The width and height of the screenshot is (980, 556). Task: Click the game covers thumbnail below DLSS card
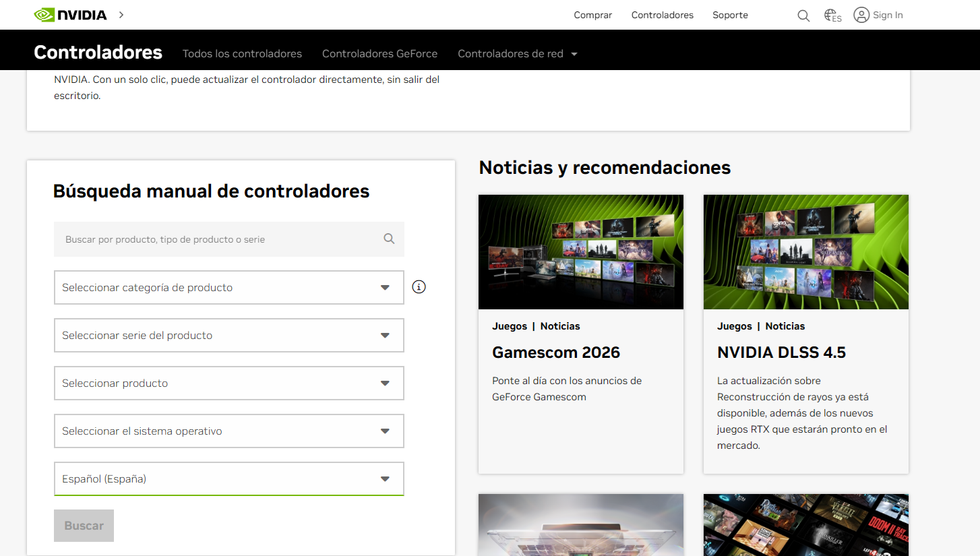806,525
